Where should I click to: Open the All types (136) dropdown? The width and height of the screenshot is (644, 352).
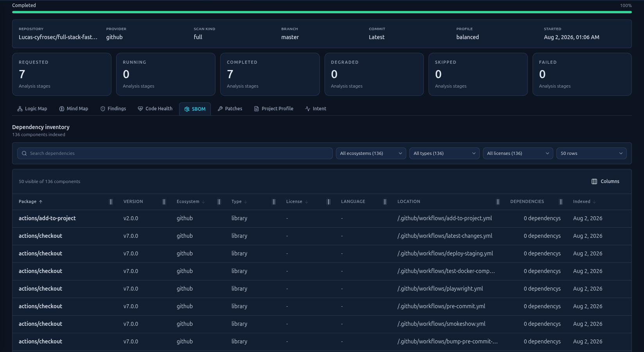pyautogui.click(x=445, y=153)
